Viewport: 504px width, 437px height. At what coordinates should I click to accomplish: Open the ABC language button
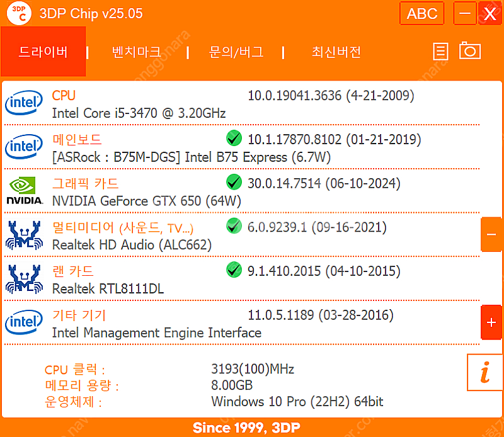(x=421, y=13)
